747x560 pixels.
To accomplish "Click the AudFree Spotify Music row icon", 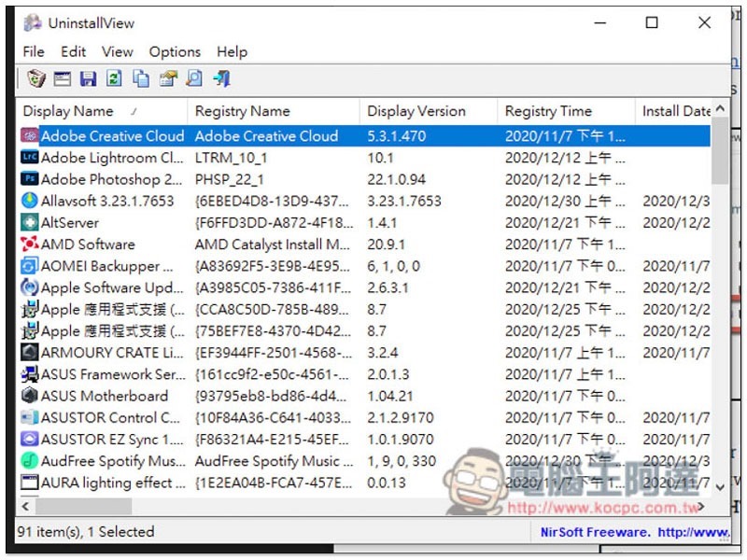I will pos(30,460).
